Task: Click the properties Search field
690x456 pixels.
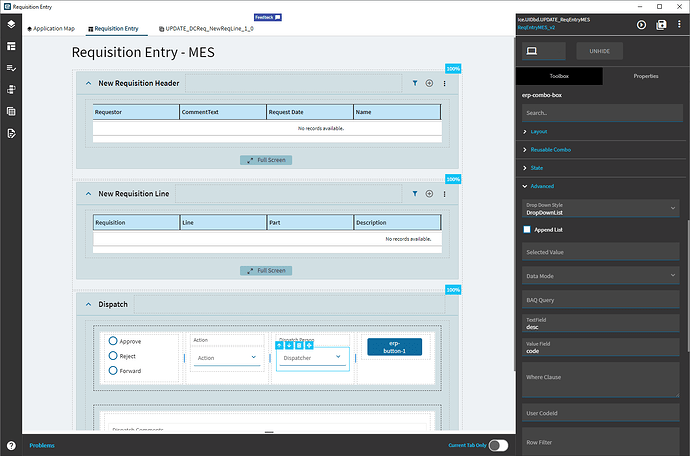Action: (x=602, y=113)
